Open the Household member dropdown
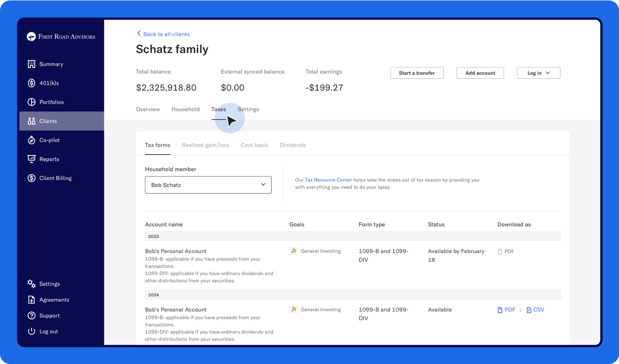The image size is (619, 364). pos(208,185)
